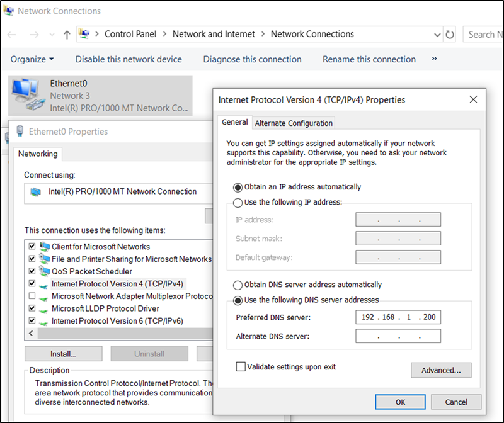
Task: Open the Organize dropdown menu
Action: (x=32, y=59)
